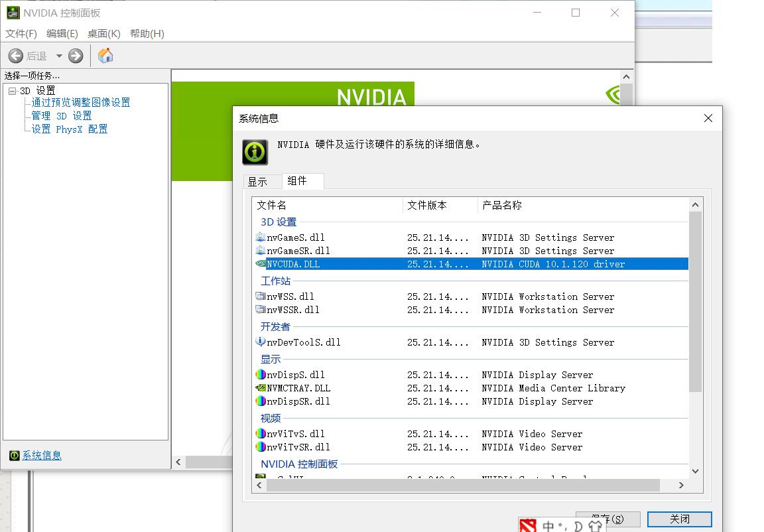Select the NVMCTRAY.DLL file name

pos(298,388)
